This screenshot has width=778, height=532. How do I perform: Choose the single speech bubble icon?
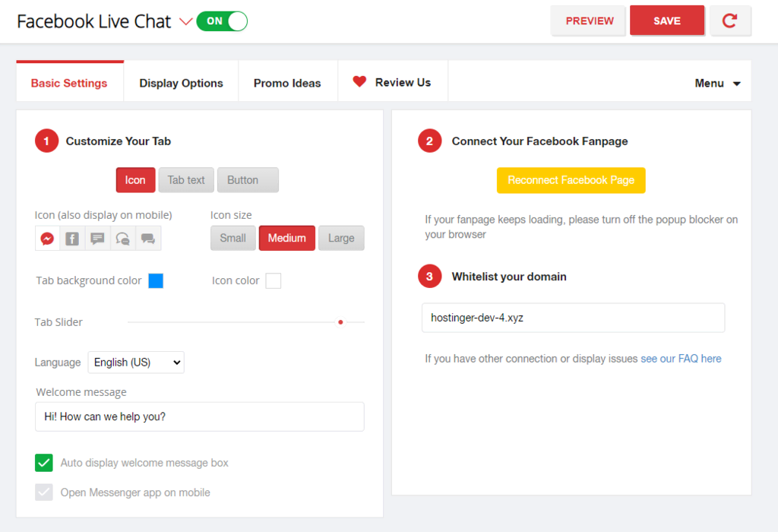click(x=97, y=239)
